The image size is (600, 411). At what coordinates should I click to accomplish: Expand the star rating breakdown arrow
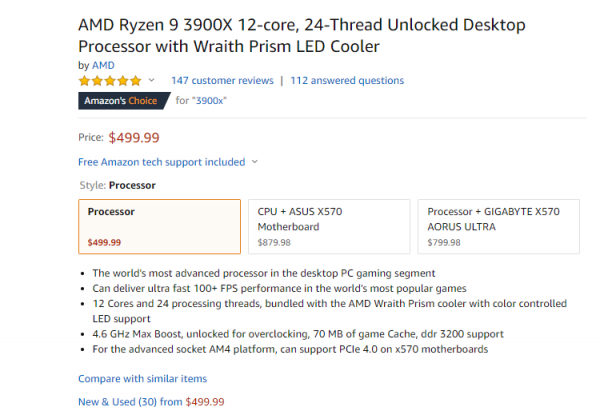coord(152,80)
